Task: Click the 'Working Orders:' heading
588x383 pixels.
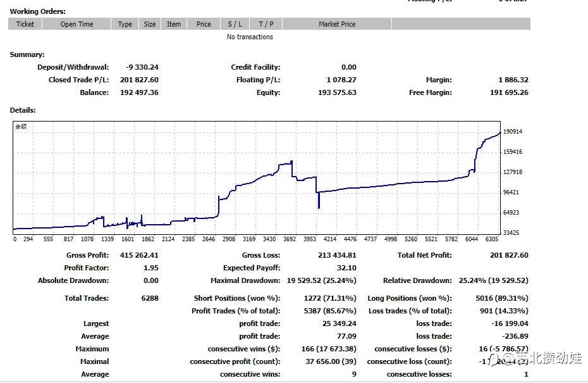Action: tap(37, 11)
